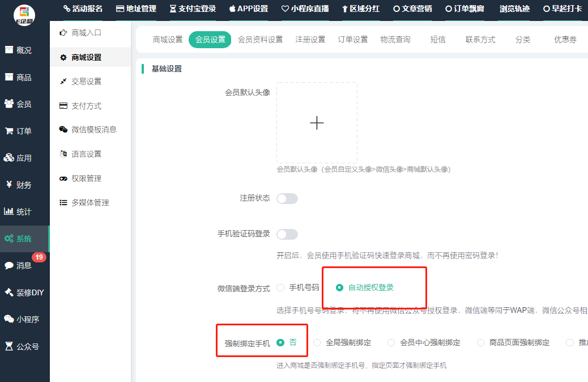Select 会员中心强制绑定 radio option

(x=391, y=342)
